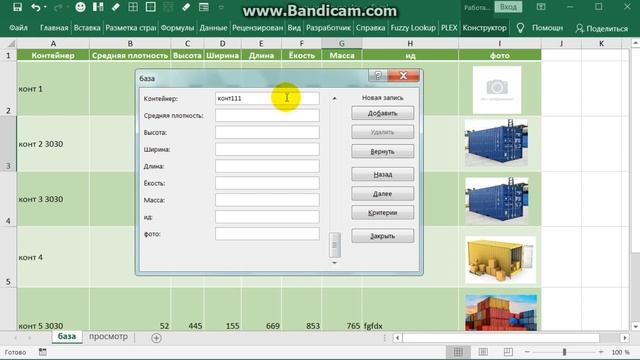Click the zoom slider handle
Screen dimensions: 640x360
coord(564,352)
